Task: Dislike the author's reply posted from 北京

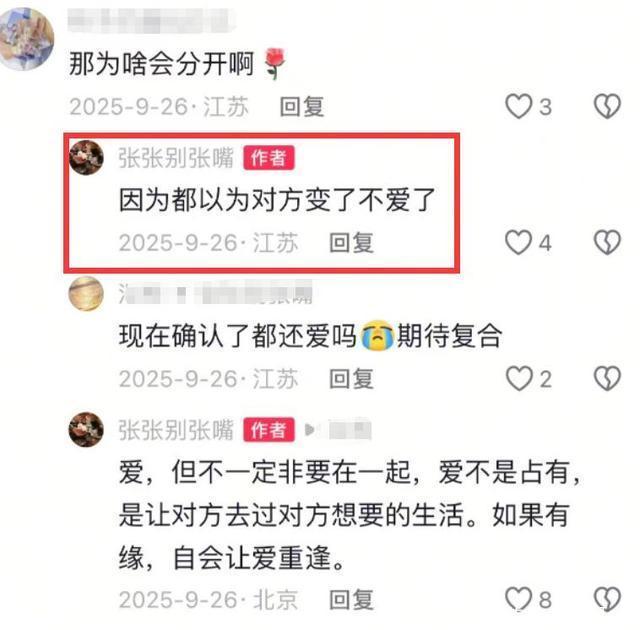Action: (607, 599)
